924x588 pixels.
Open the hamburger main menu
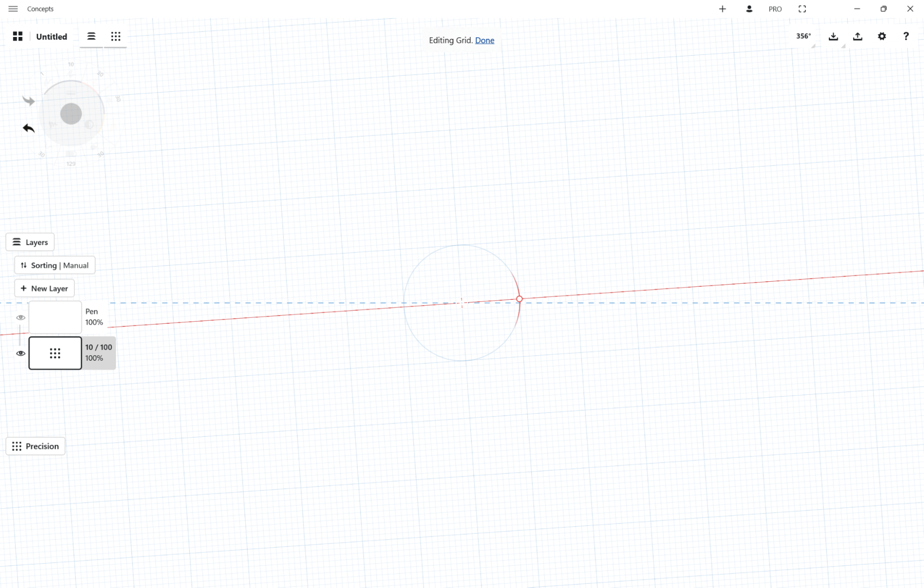tap(13, 9)
